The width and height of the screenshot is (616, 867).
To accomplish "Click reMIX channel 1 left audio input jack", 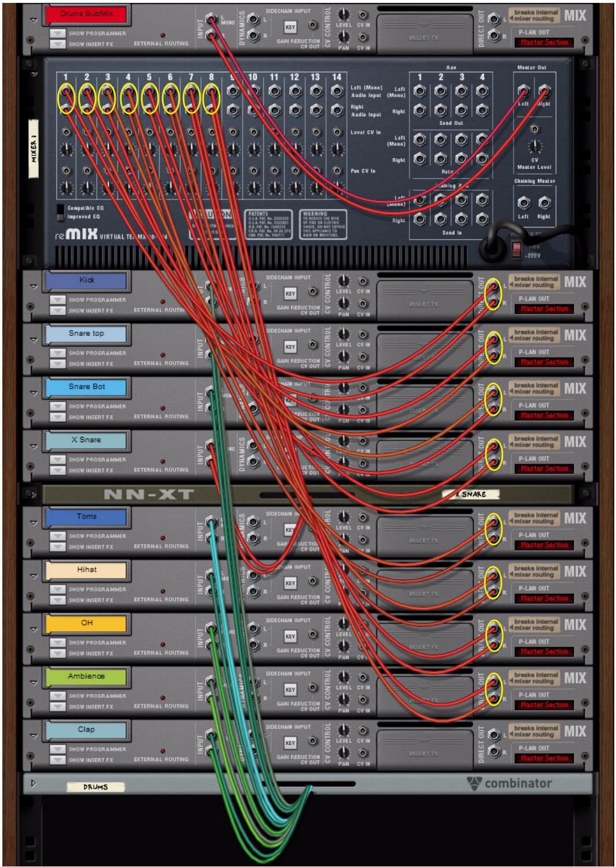I will click(x=66, y=91).
